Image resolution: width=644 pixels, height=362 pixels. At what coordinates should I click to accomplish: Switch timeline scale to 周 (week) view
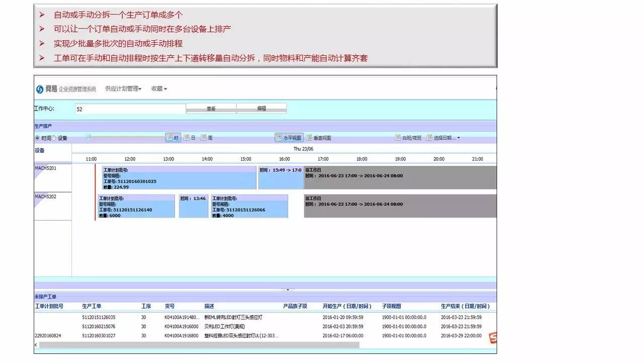click(x=206, y=138)
